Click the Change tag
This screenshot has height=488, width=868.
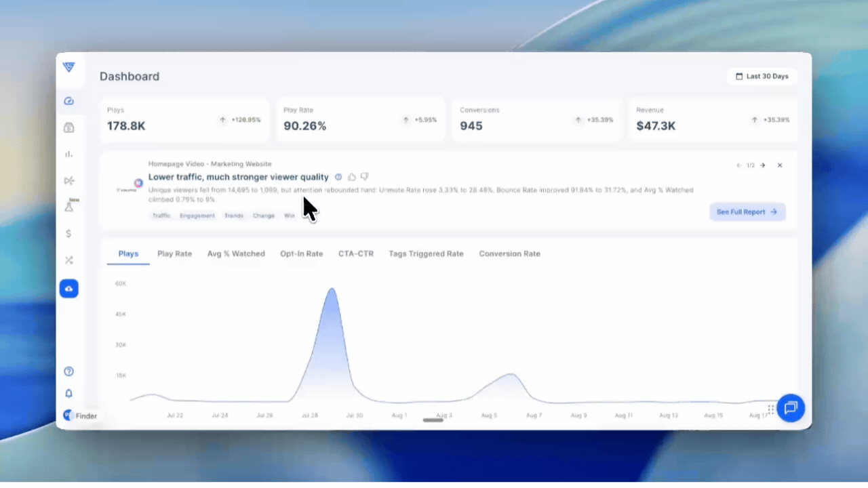click(x=264, y=216)
